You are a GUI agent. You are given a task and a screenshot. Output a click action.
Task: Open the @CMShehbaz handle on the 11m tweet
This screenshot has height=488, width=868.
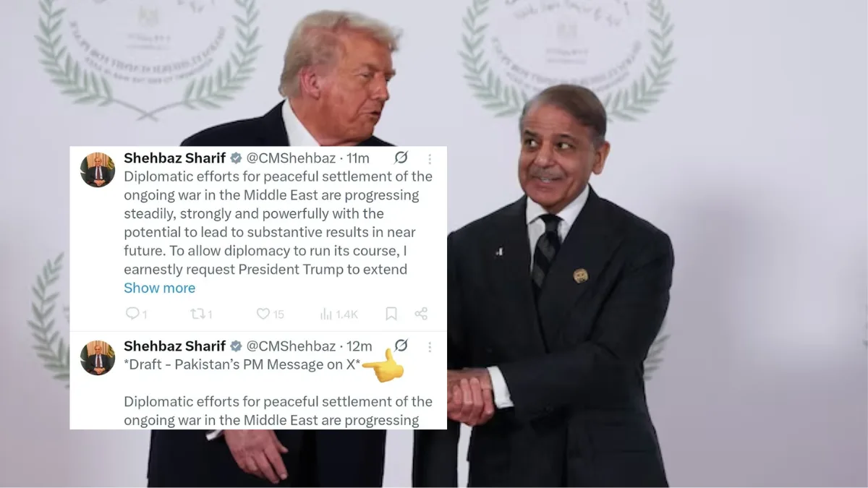click(x=291, y=158)
